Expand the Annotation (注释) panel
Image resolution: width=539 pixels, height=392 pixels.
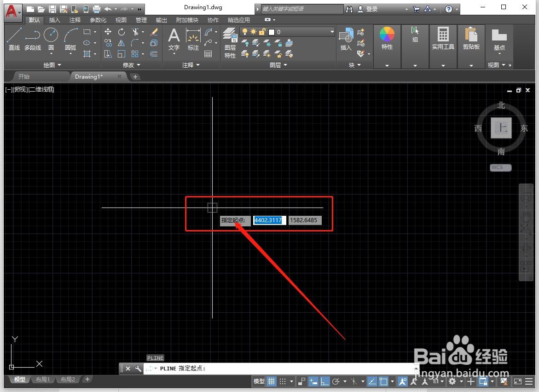pyautogui.click(x=191, y=64)
